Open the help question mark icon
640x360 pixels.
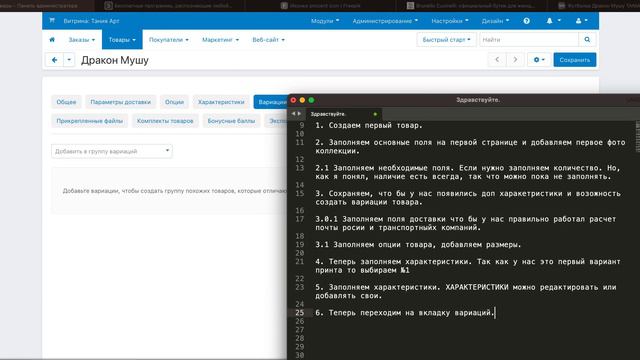point(527,21)
